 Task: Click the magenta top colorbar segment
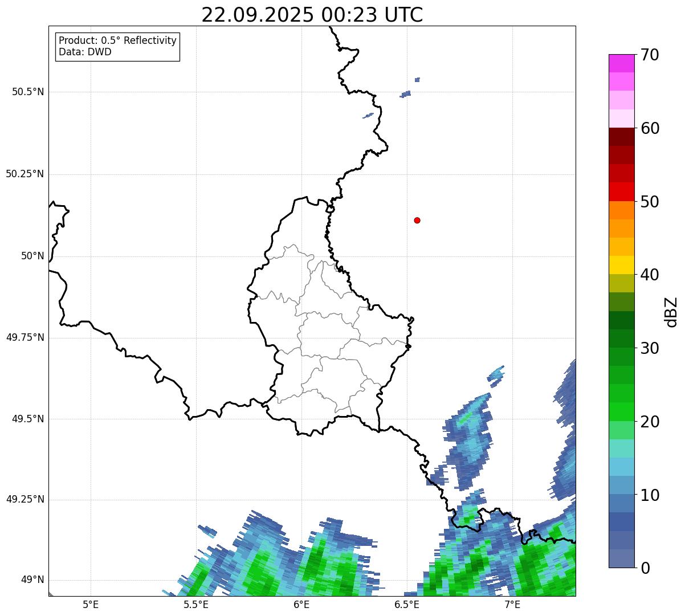pos(622,63)
